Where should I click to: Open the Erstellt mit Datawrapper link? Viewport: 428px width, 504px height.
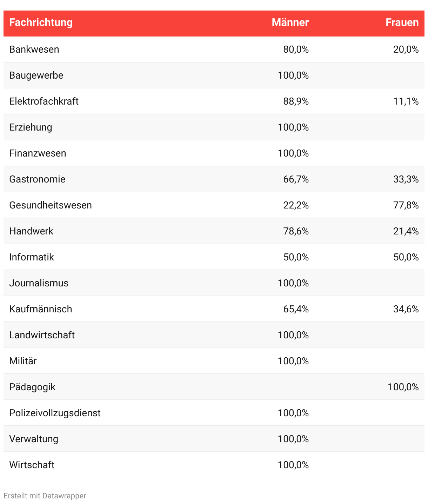pos(45,496)
